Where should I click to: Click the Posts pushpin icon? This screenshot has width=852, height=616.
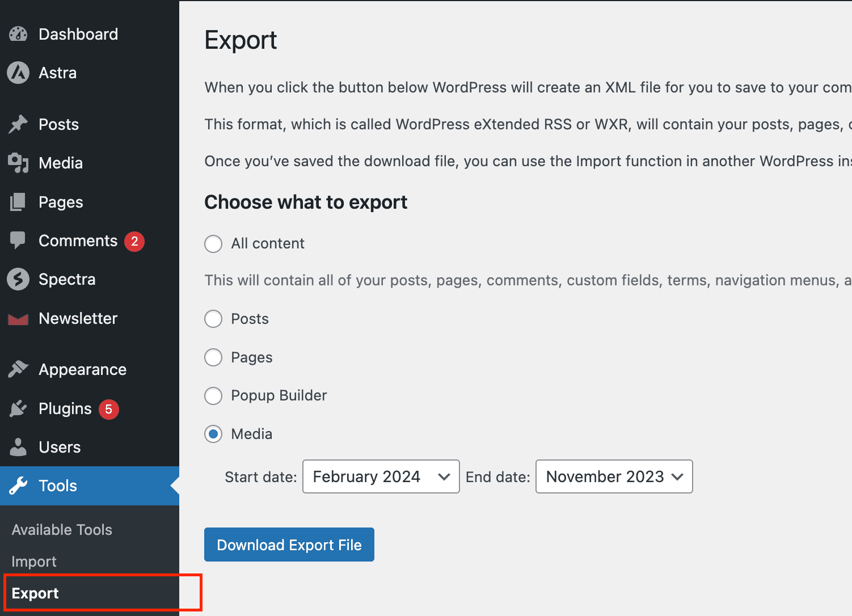click(x=18, y=124)
